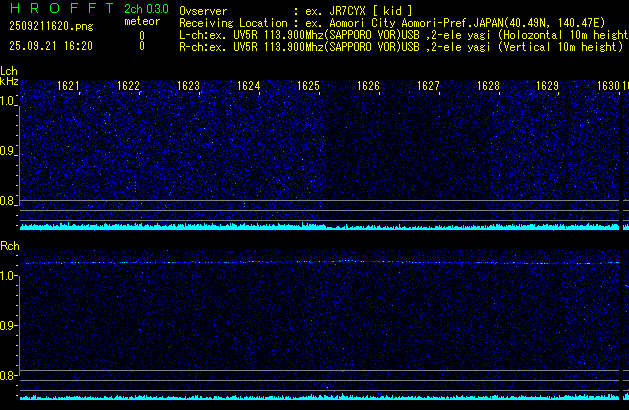Click the 1627 time tick label

[428, 86]
